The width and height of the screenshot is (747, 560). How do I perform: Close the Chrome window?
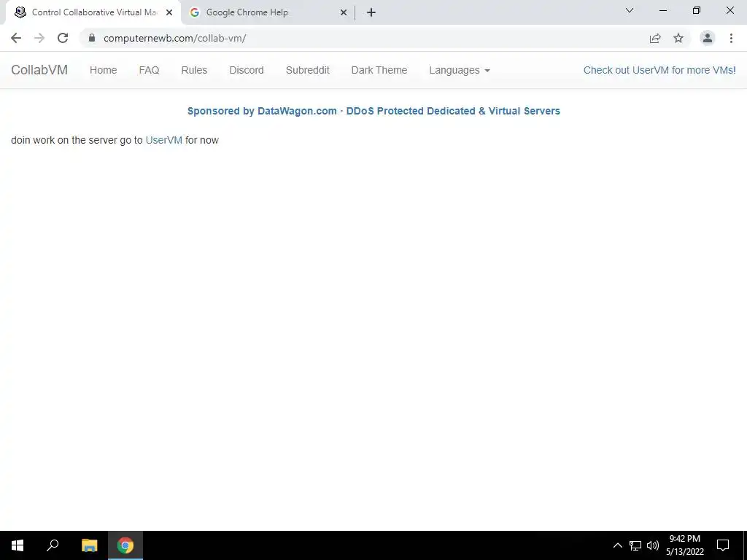pos(729,10)
